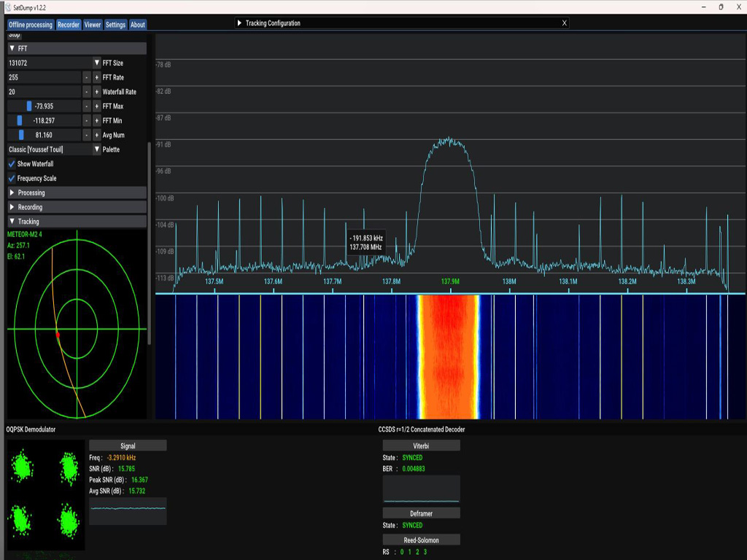Click the Avg SNR 15.732 value
This screenshot has height=560, width=747.
[x=136, y=491]
